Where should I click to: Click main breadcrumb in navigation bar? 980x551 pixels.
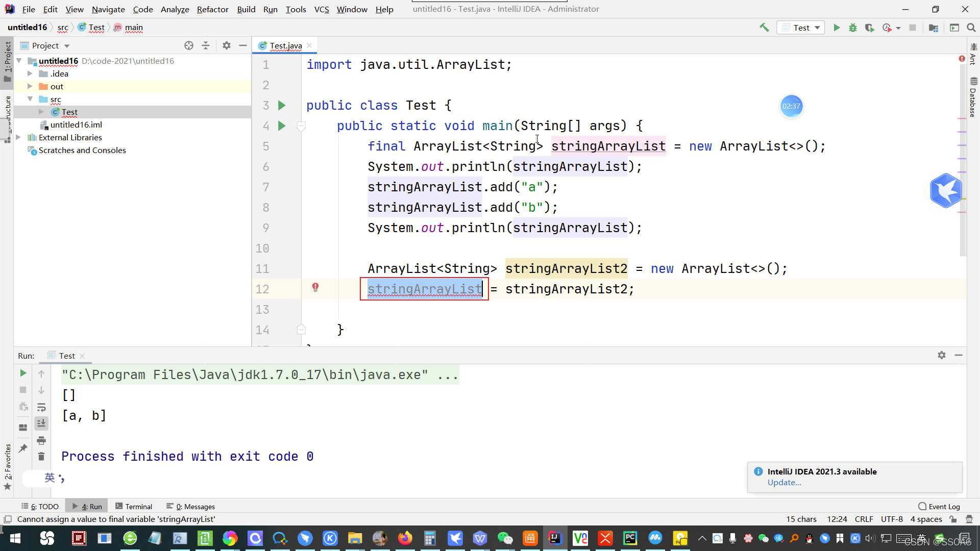(x=134, y=28)
